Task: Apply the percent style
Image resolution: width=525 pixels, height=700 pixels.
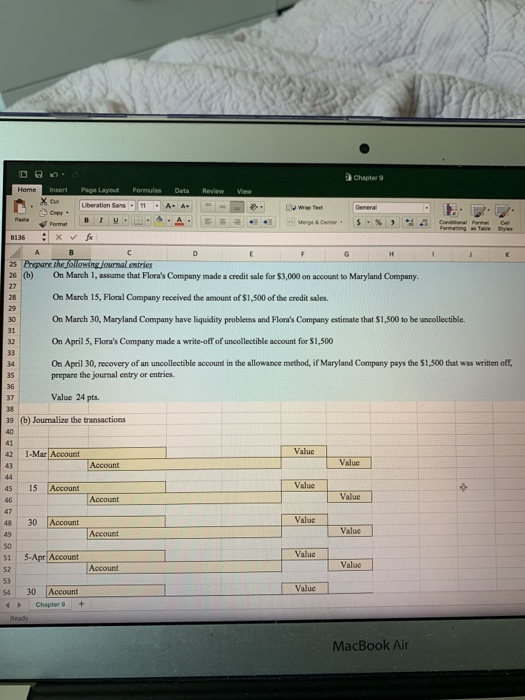Action: [x=379, y=222]
